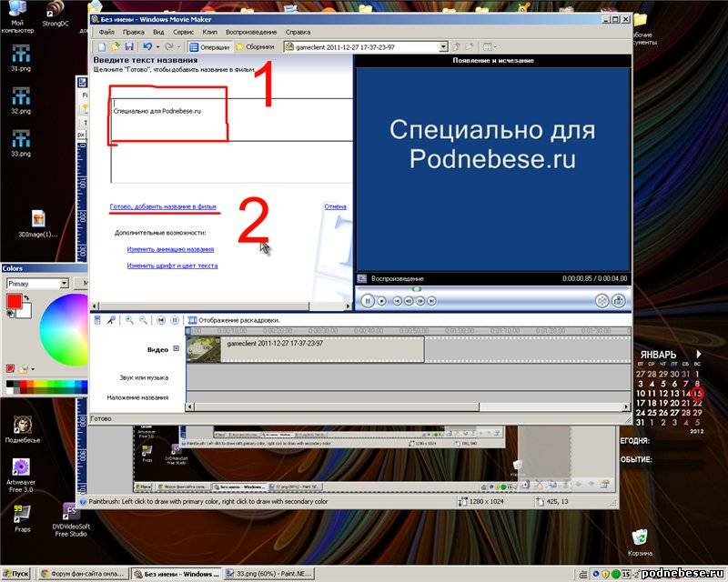Go to next month in calendar gadget
This screenshot has width=728, height=582.
coord(698,354)
